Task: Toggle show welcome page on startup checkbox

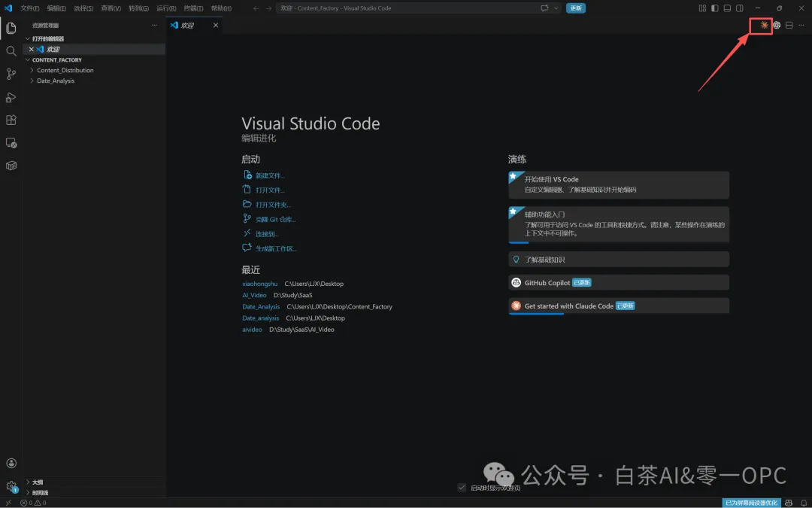Action: [x=462, y=488]
